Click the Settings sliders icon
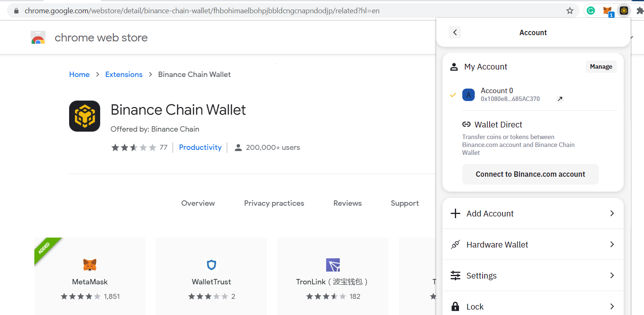The width and height of the screenshot is (644, 315). [455, 276]
